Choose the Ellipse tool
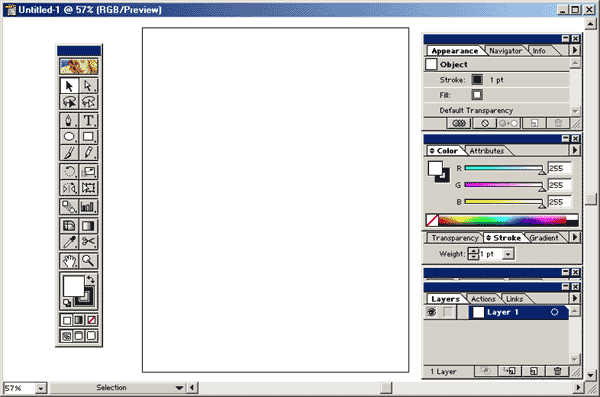 pyautogui.click(x=69, y=136)
